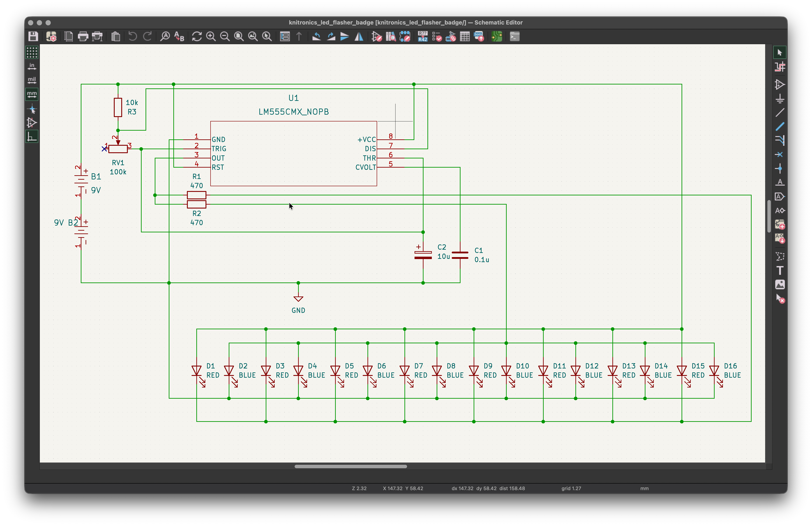Click the Undo arrow in toolbar
812x526 pixels.
[132, 37]
